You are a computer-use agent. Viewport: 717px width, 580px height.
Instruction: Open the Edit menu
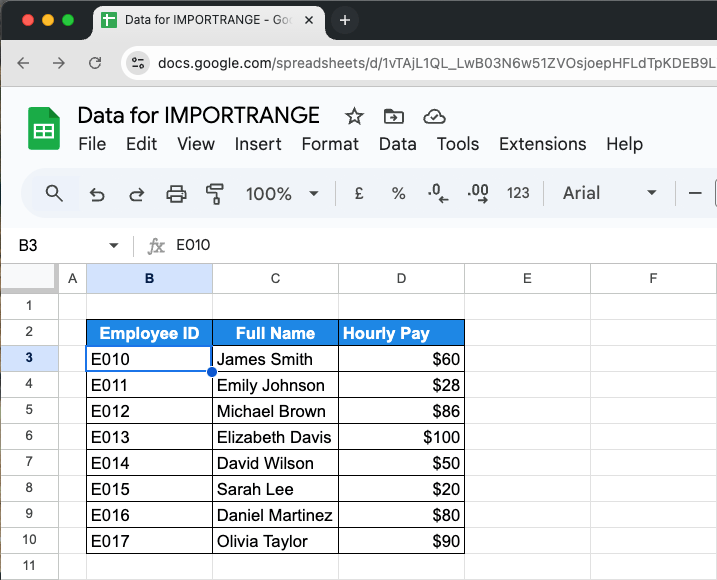[x=141, y=144]
